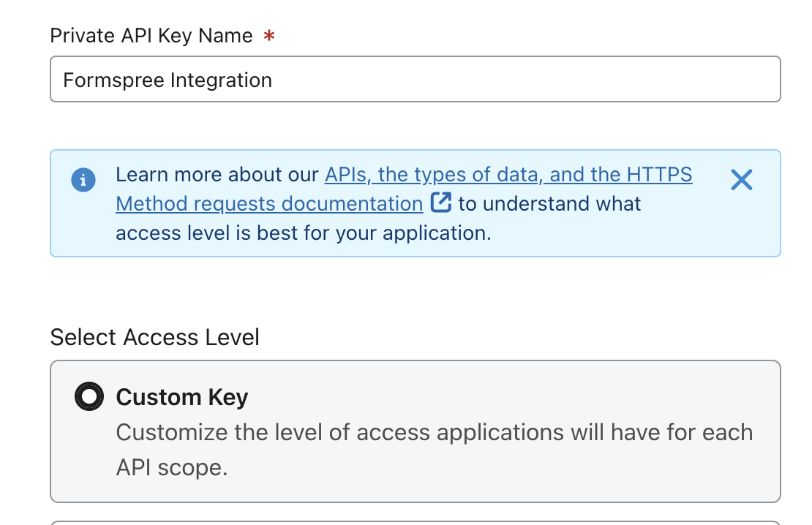Click the "API scope." text in Custom Key card
Viewport: 812px width, 525px height.
coord(172,467)
